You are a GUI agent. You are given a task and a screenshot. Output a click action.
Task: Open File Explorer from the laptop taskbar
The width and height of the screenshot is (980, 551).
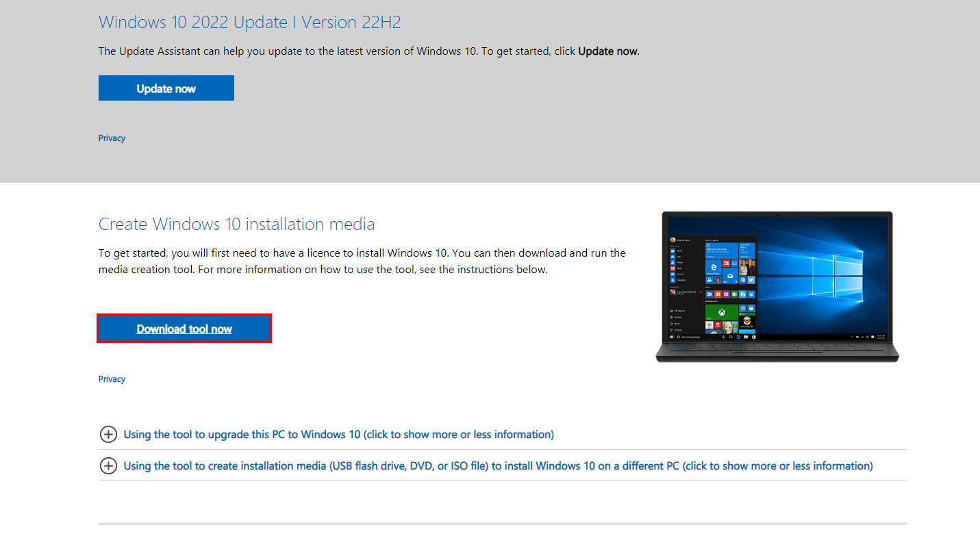[746, 337]
